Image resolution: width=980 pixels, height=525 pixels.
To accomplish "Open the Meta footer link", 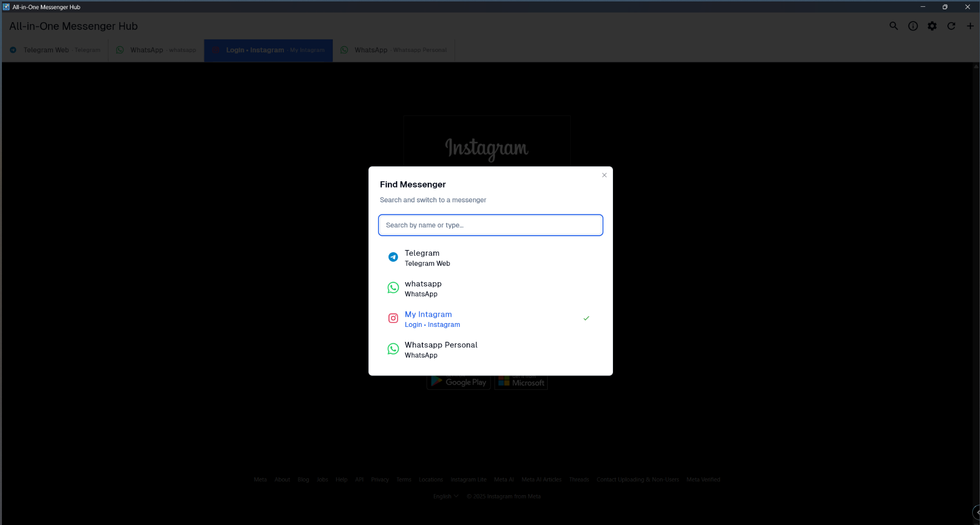I will tap(260, 479).
